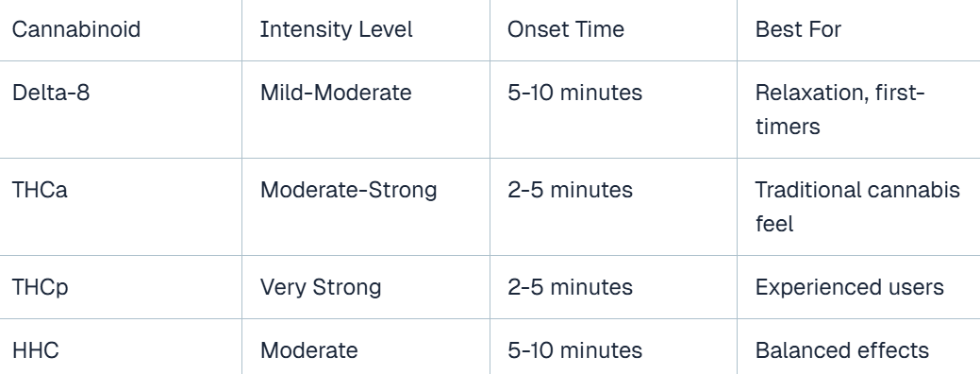
Task: Select the Traditional cannabis feel cell
Action: pyautogui.click(x=857, y=207)
